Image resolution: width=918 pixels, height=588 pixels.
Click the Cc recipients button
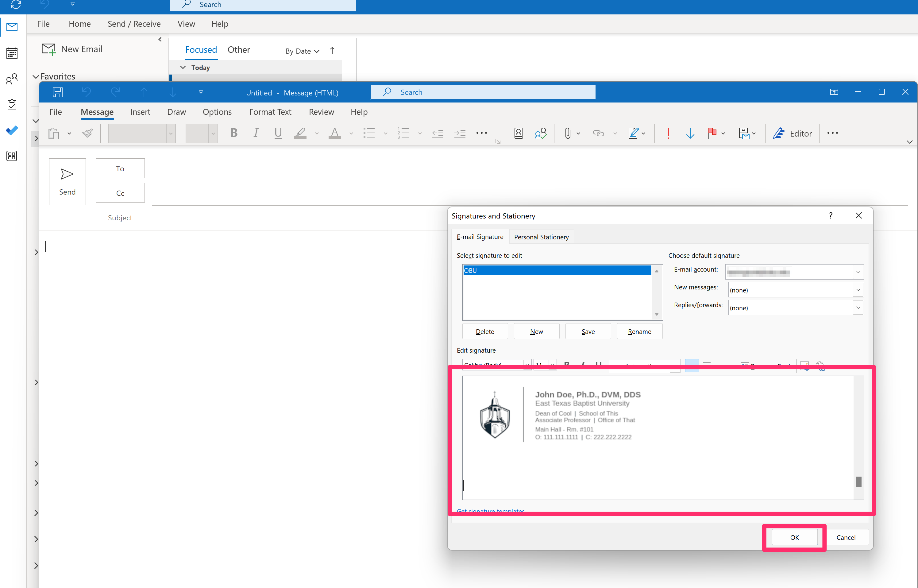[x=120, y=193]
